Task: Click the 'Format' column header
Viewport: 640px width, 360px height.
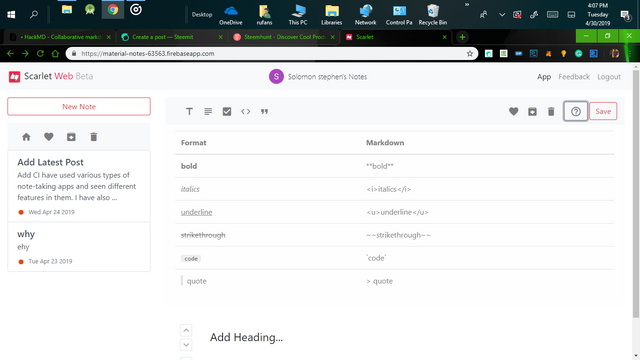Action: tap(193, 143)
